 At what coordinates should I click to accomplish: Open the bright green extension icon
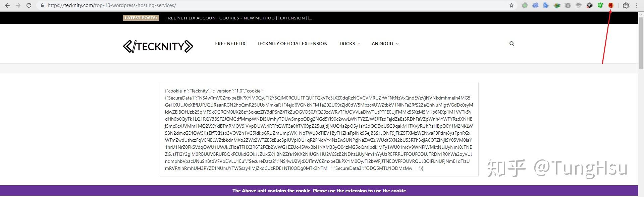coord(600,5)
